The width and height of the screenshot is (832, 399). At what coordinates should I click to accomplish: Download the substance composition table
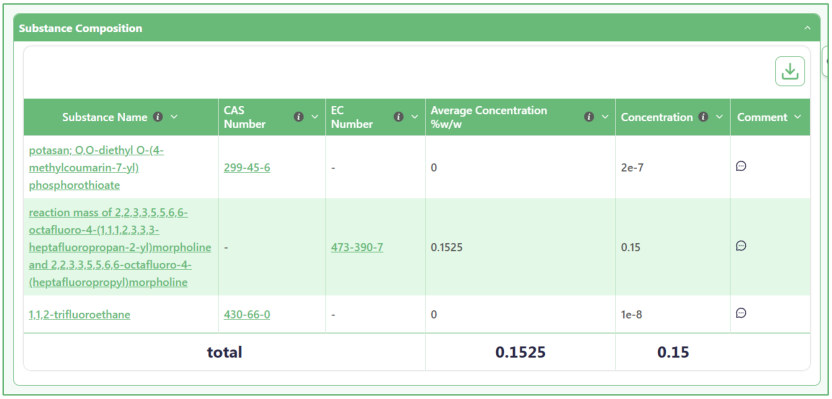point(790,71)
